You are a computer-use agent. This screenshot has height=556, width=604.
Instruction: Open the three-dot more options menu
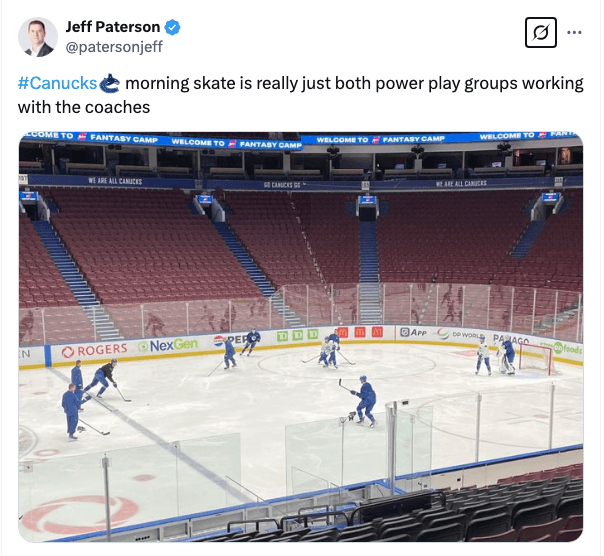pyautogui.click(x=574, y=33)
